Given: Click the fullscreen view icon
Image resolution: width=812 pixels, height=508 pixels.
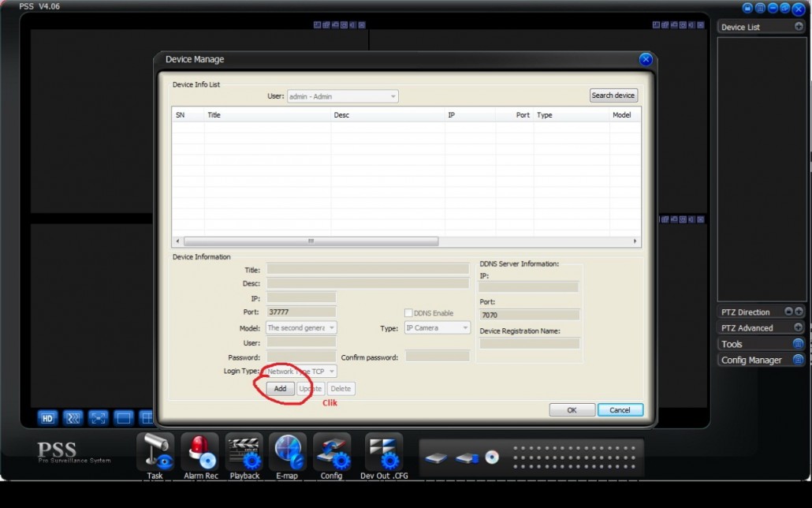Looking at the screenshot, I should 98,418.
